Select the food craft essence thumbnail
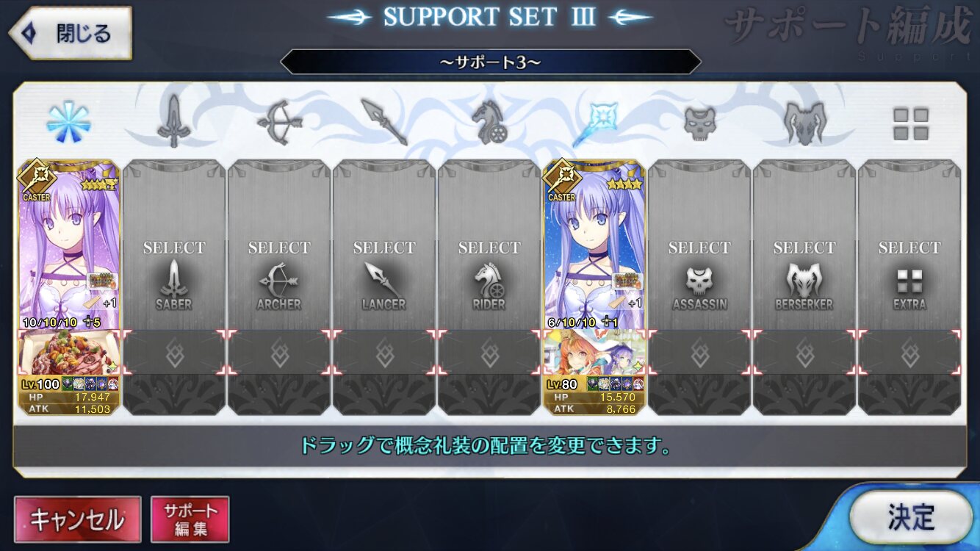The height and width of the screenshot is (551, 980). [68, 352]
